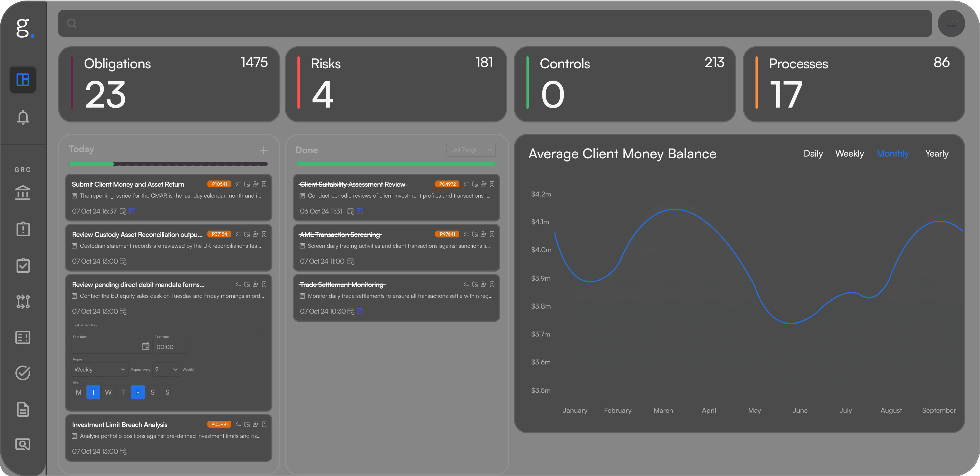Viewport: 980px width, 476px height.
Task: Add a new task with the plus button
Action: click(264, 150)
